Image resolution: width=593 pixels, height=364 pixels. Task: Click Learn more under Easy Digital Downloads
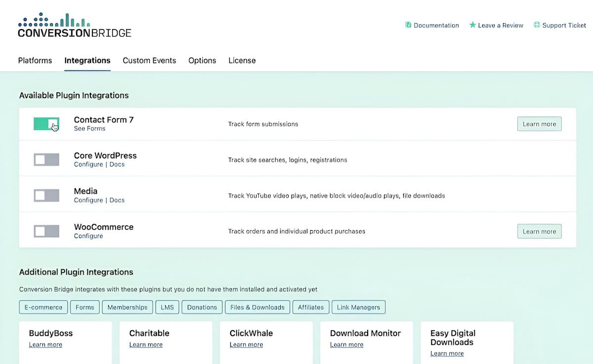coord(447,354)
